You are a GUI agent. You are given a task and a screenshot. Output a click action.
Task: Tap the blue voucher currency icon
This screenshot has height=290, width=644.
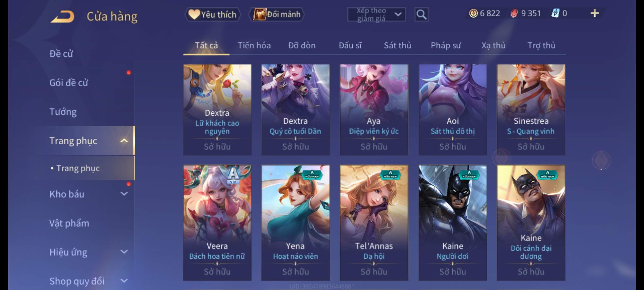pos(555,13)
